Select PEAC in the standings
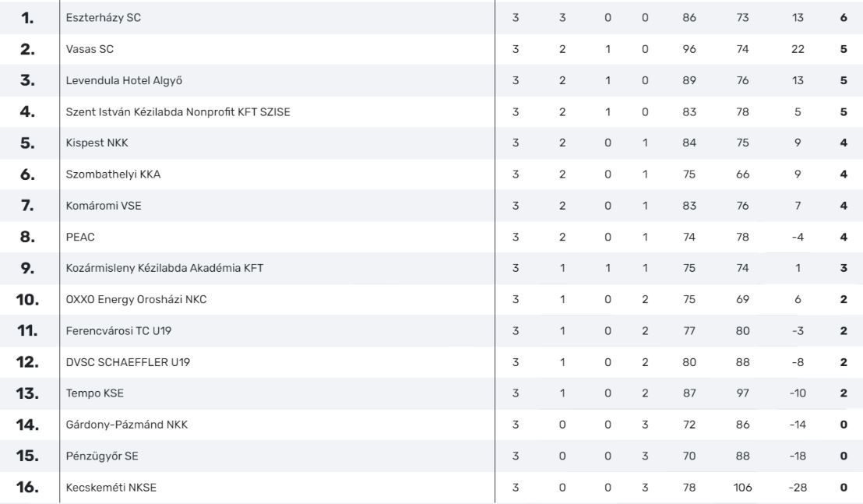Image resolution: width=863 pixels, height=504 pixels. click(80, 237)
